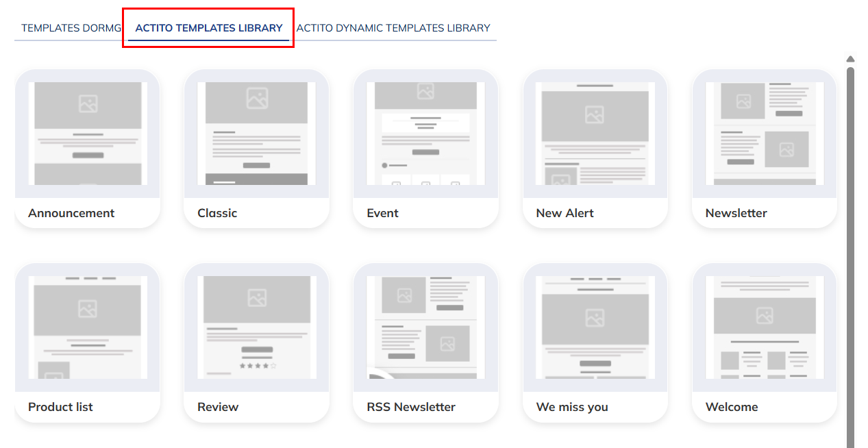Click the Welcome template title
868x448 pixels.
(731, 406)
